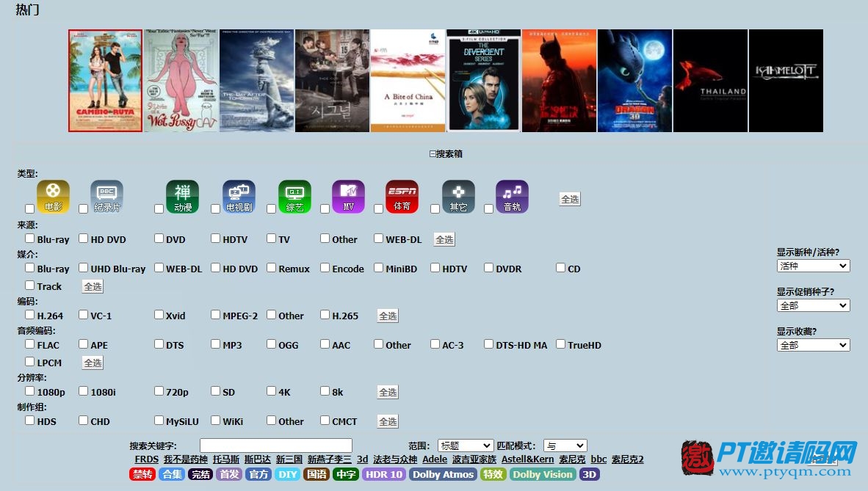This screenshot has height=491, width=868.
Task: Enable the 4K resolution checkbox
Action: 271,391
